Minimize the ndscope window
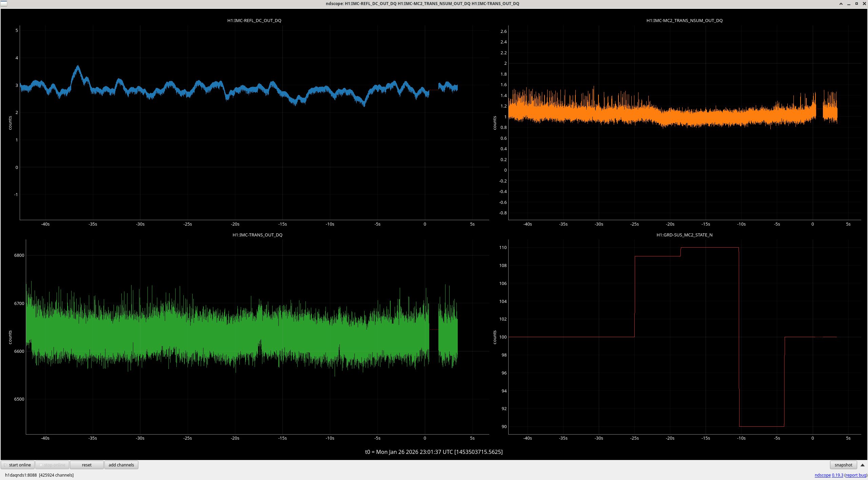The height and width of the screenshot is (480, 868). tap(849, 4)
